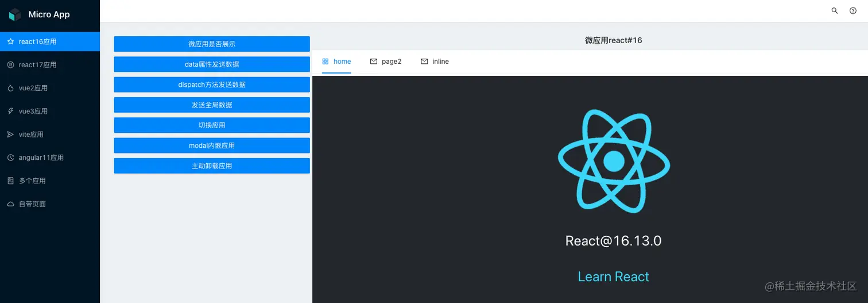Screen dimensions: 868x303
Task: Click the cloud icon beside 自带页面
Action: pos(10,204)
